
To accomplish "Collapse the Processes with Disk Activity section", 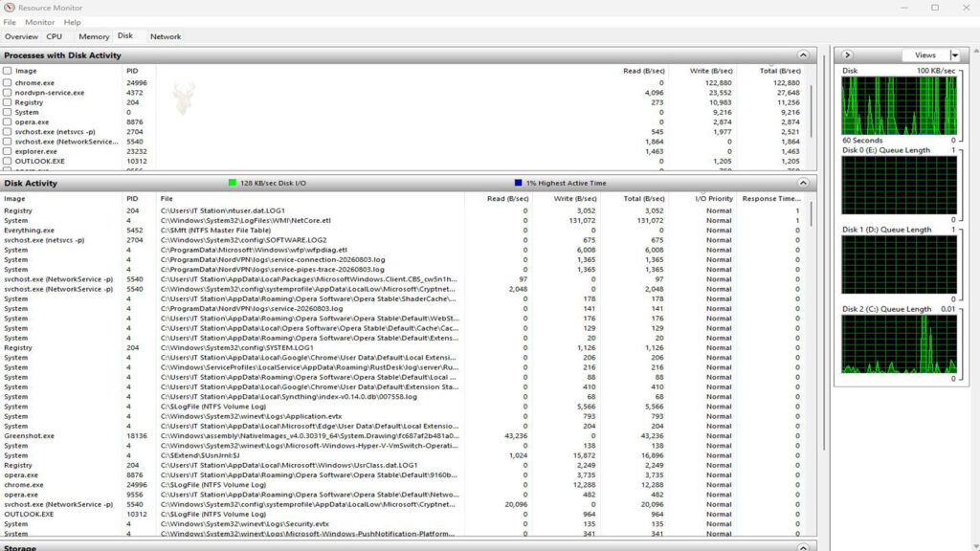I will pyautogui.click(x=803, y=55).
